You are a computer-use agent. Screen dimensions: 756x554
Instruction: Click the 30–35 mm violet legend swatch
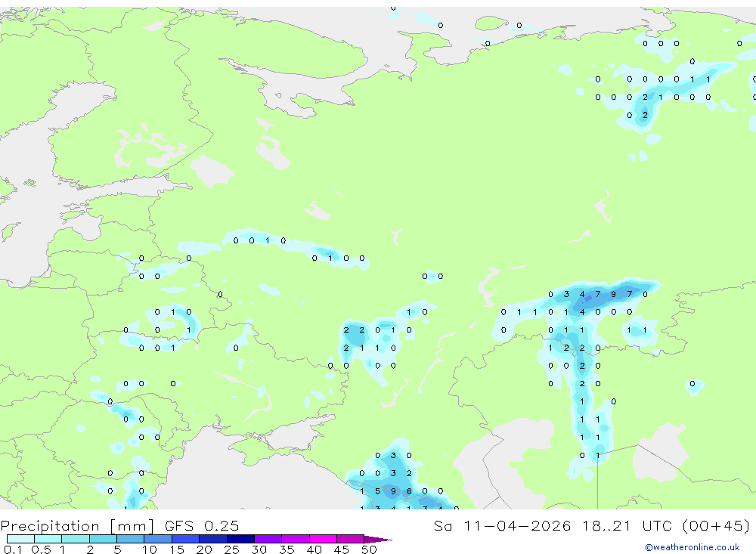(x=268, y=539)
